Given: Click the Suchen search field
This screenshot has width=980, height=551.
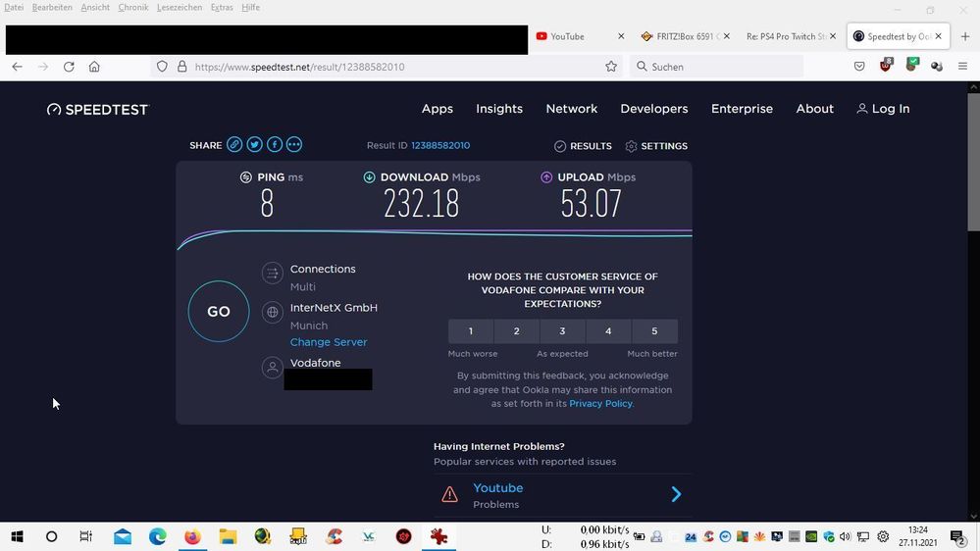Looking at the screenshot, I should 715,67.
